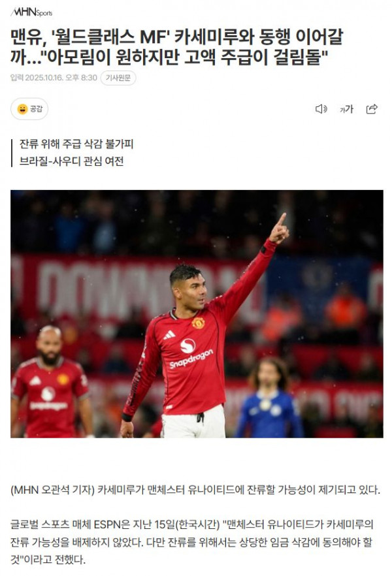Click the smiley emoji beside 공감

[x=22, y=109]
